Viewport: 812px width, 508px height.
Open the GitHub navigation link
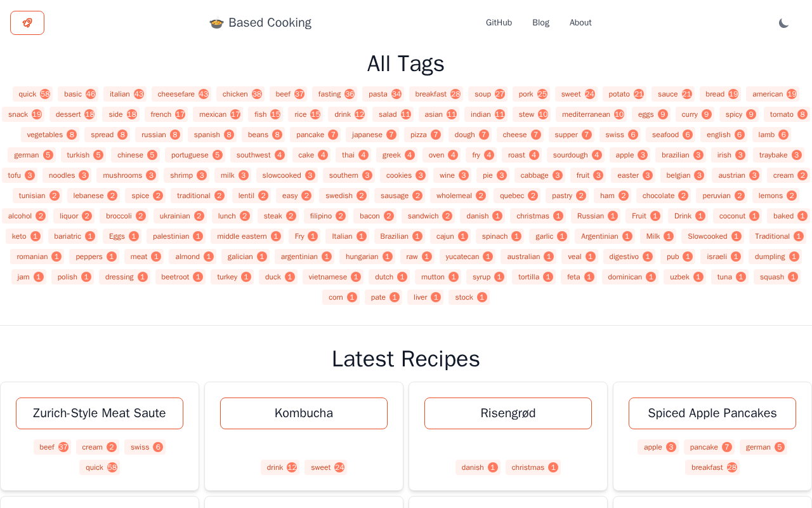coord(499,23)
